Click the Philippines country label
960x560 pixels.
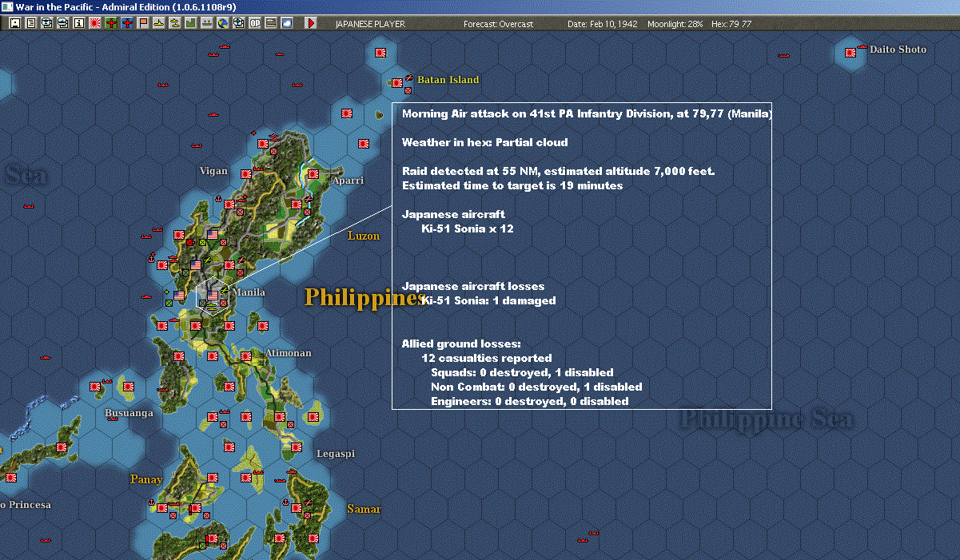tap(364, 297)
